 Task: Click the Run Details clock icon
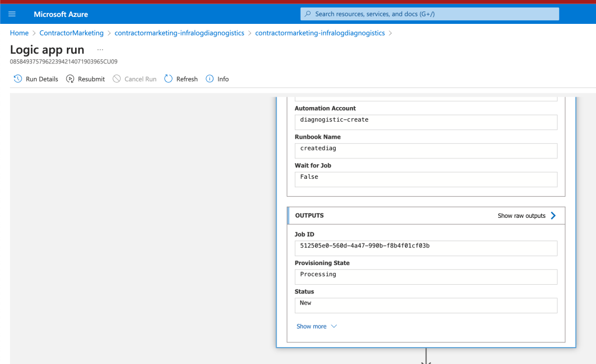[18, 79]
